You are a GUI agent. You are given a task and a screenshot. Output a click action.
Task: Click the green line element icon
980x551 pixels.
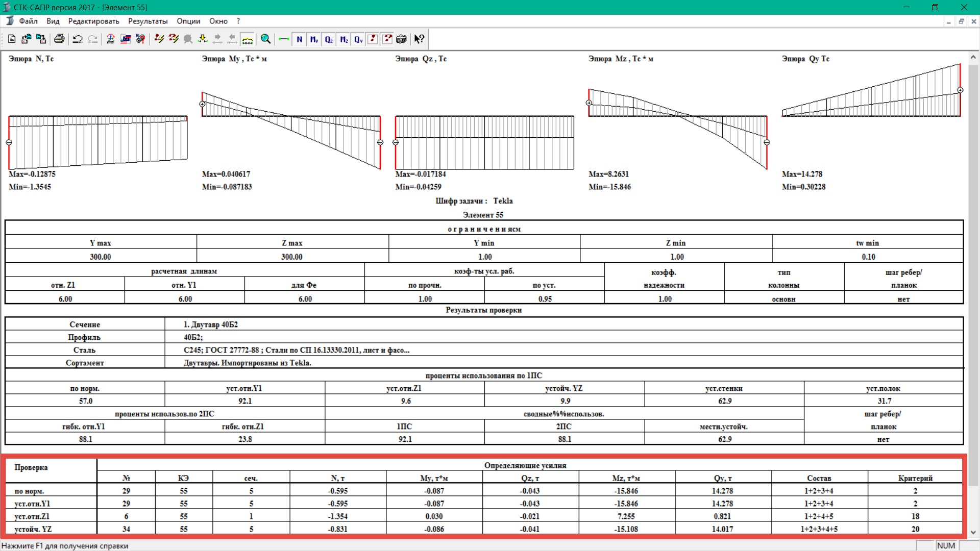pos(284,39)
